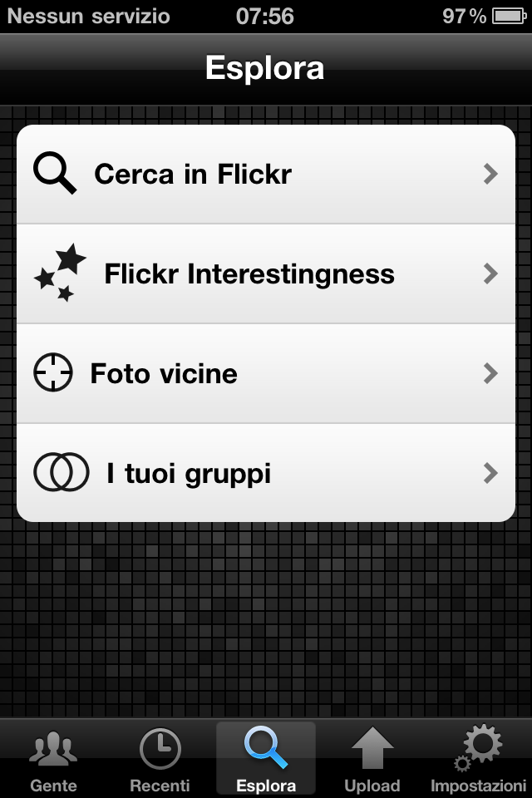This screenshot has width=532, height=798.
Task: Tap the Upload arrow icon
Action: [x=372, y=747]
